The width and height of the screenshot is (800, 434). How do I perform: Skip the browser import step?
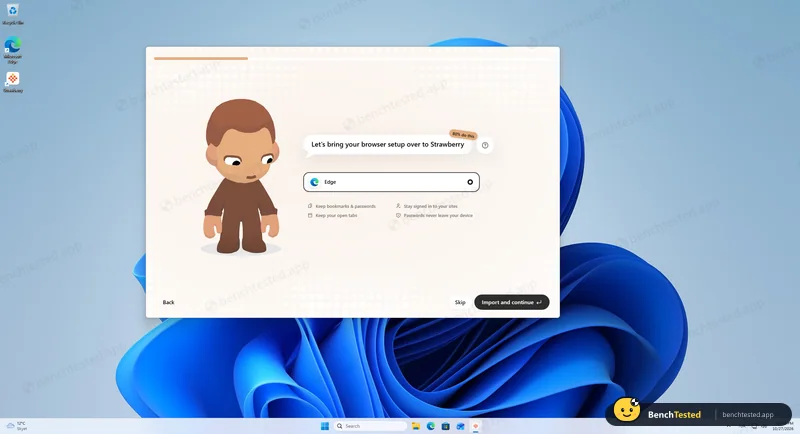pos(460,302)
